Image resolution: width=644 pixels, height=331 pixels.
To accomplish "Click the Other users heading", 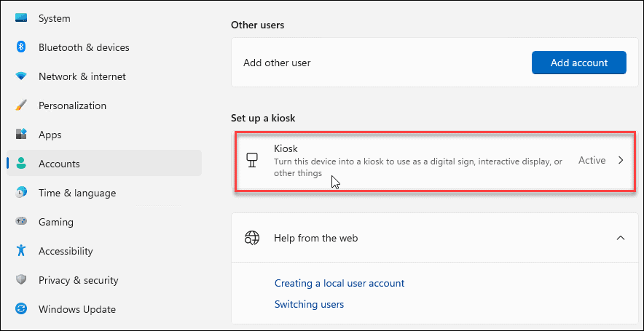I will (257, 25).
